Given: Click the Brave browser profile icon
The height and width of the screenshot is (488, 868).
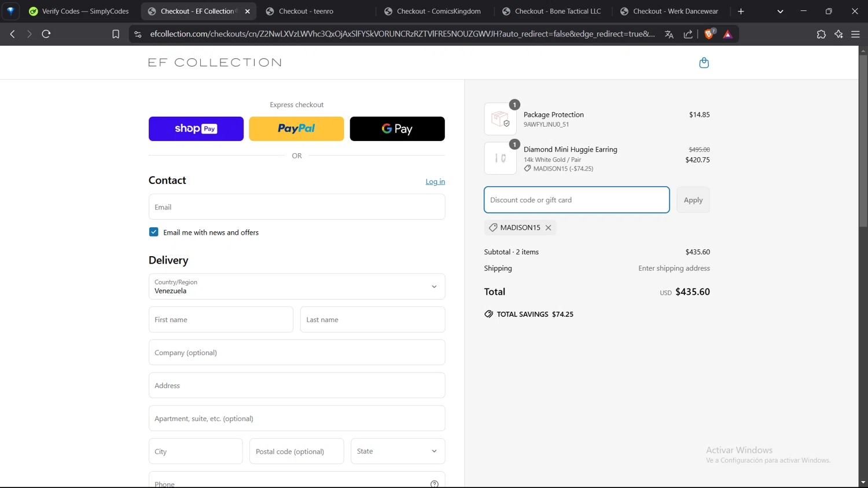Looking at the screenshot, I should [10, 11].
